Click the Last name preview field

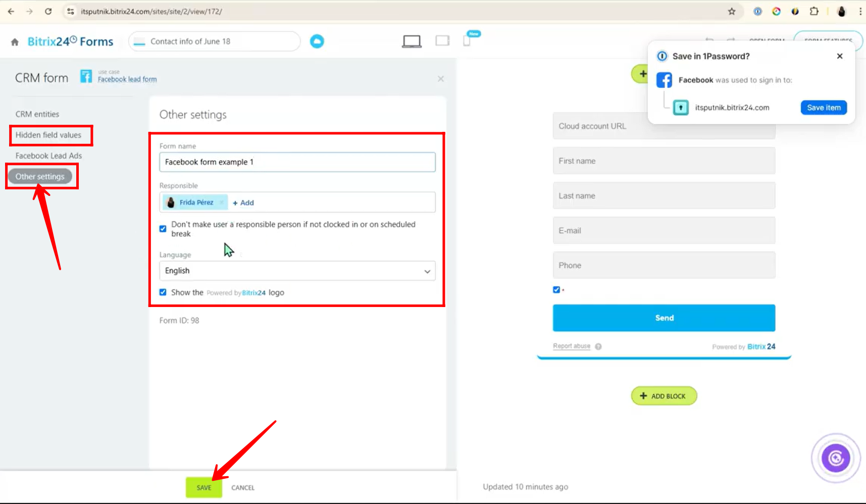664,195
